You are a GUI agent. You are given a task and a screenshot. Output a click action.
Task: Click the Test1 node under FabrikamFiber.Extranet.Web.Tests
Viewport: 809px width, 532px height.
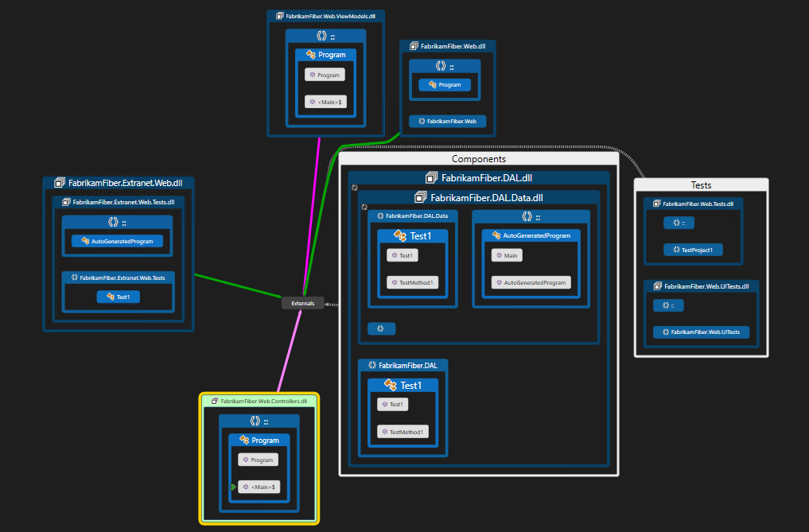tap(118, 297)
